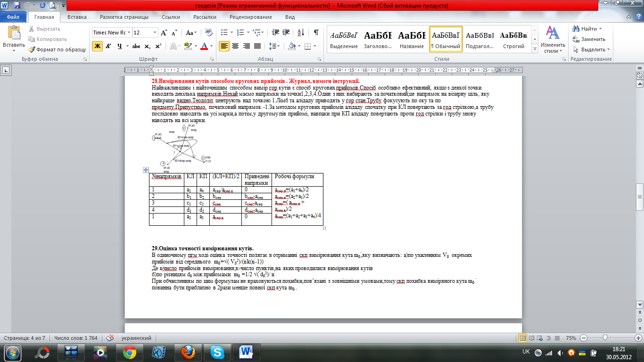
Task: Open the font name dropdown (Times New Roman)
Action: [x=129, y=33]
